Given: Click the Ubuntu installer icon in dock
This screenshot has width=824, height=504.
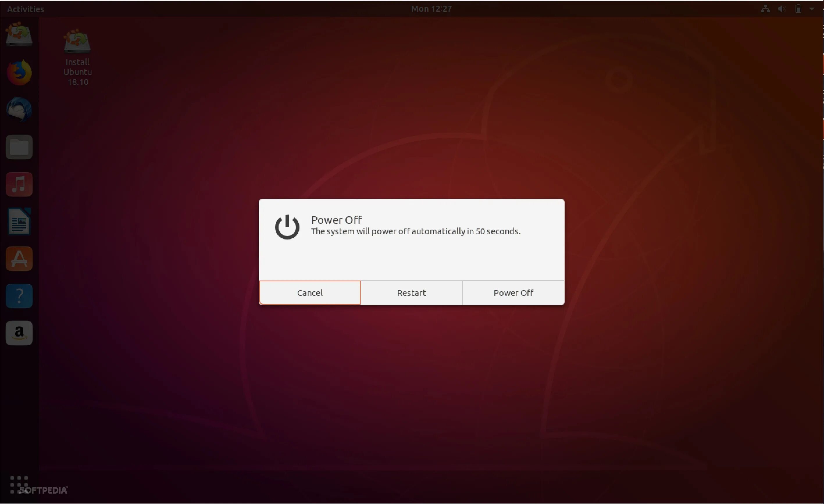Looking at the screenshot, I should (x=19, y=34).
